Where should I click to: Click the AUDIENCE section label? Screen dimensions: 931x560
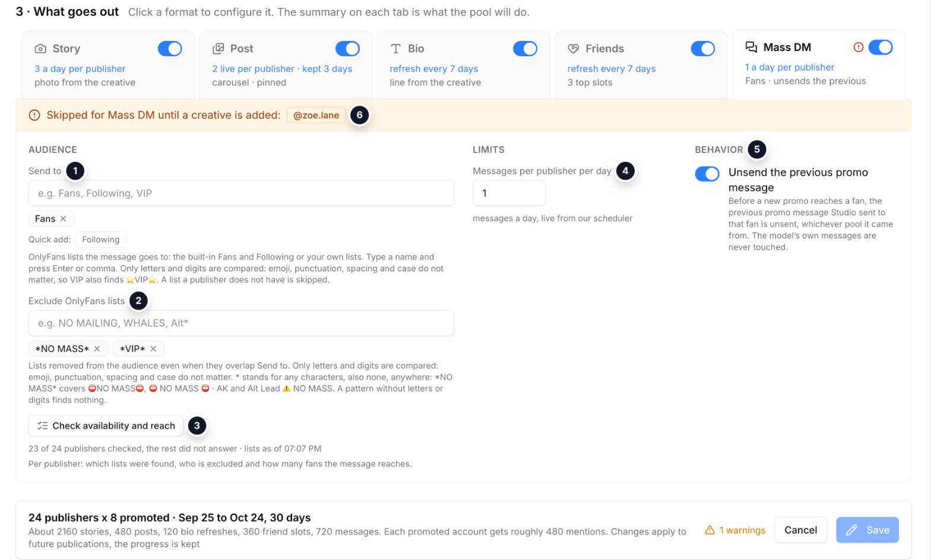[x=53, y=149]
